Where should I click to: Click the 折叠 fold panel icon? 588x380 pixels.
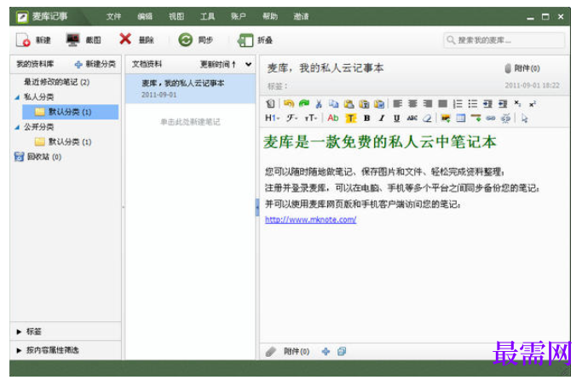[x=245, y=40]
